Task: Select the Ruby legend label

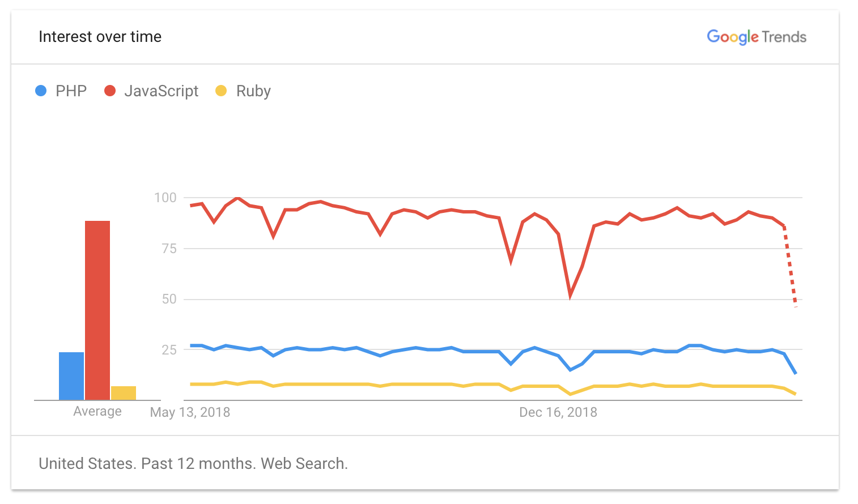Action: click(x=253, y=91)
